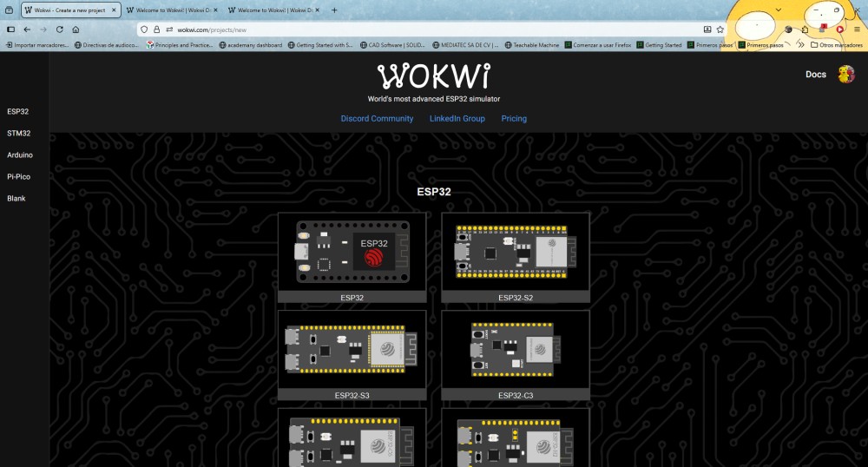Bookmark this page with the star
The height and width of the screenshot is (467, 868).
(x=720, y=30)
